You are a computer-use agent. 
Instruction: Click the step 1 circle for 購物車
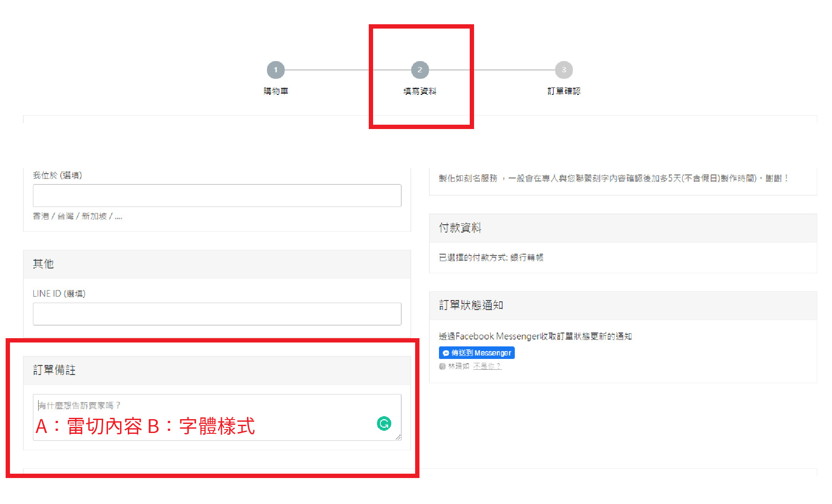[x=276, y=70]
